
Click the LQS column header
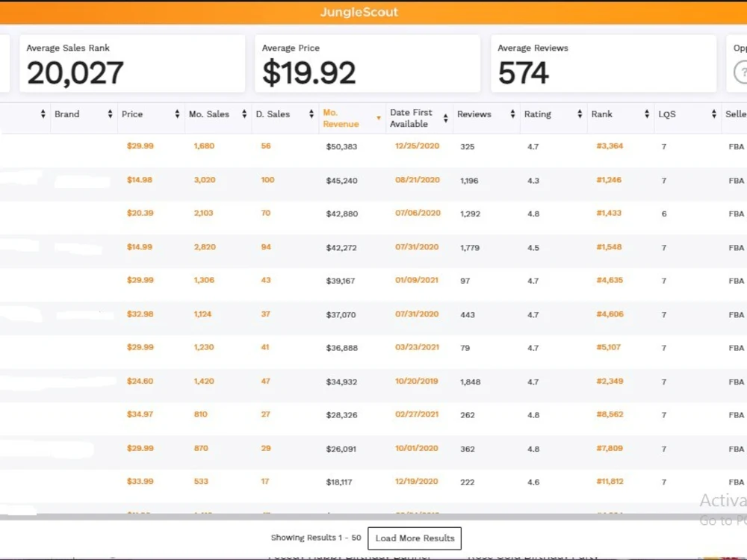[x=667, y=114]
